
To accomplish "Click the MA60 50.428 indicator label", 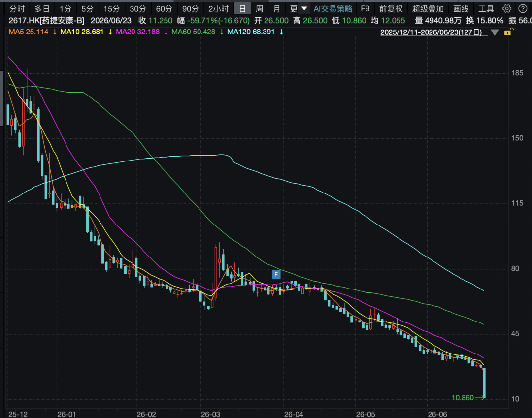I will pyautogui.click(x=194, y=32).
